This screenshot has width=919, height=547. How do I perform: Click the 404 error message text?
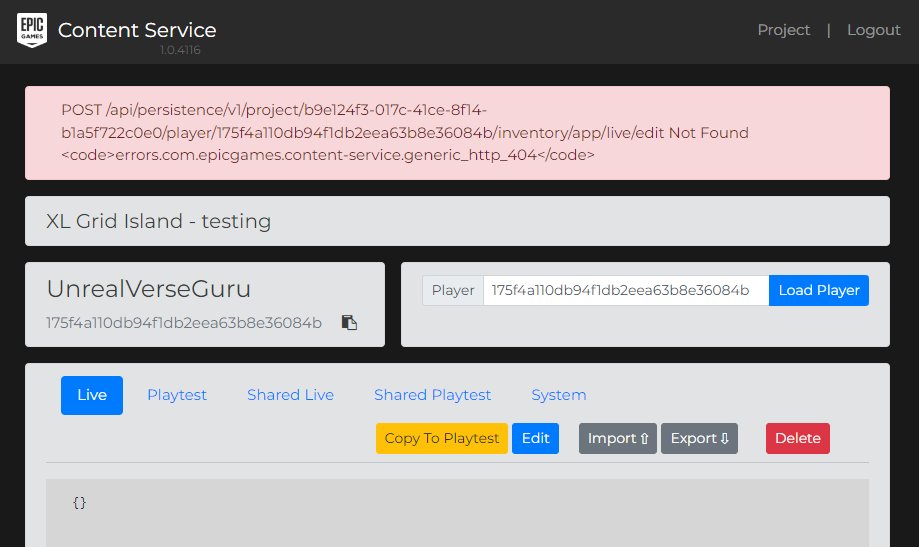pos(405,132)
